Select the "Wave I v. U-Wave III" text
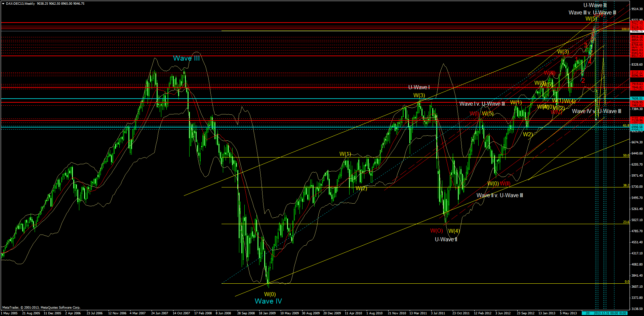The image size is (644, 316). tap(482, 104)
